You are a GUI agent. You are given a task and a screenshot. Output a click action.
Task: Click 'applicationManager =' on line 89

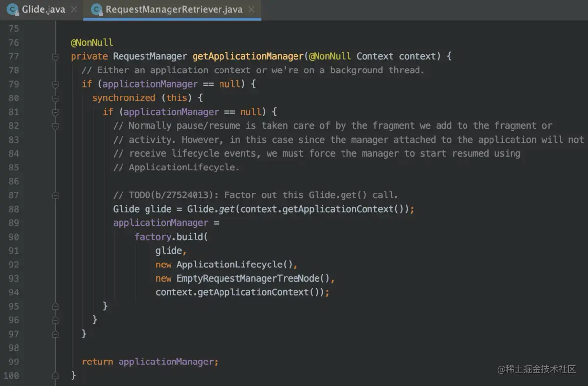point(166,223)
